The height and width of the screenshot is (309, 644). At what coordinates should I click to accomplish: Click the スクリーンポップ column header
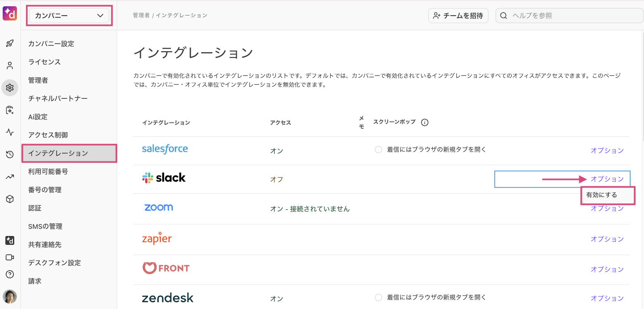(x=394, y=122)
